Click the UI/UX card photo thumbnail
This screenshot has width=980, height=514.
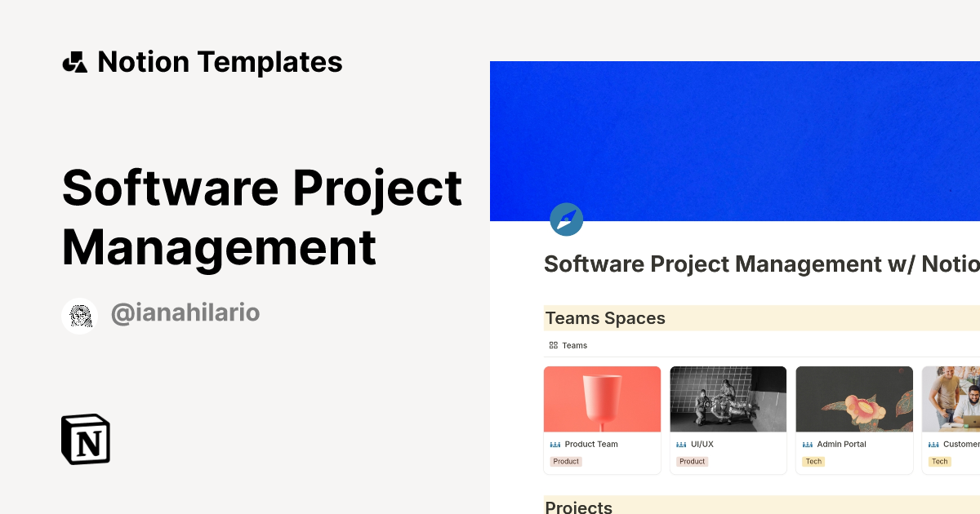point(728,398)
